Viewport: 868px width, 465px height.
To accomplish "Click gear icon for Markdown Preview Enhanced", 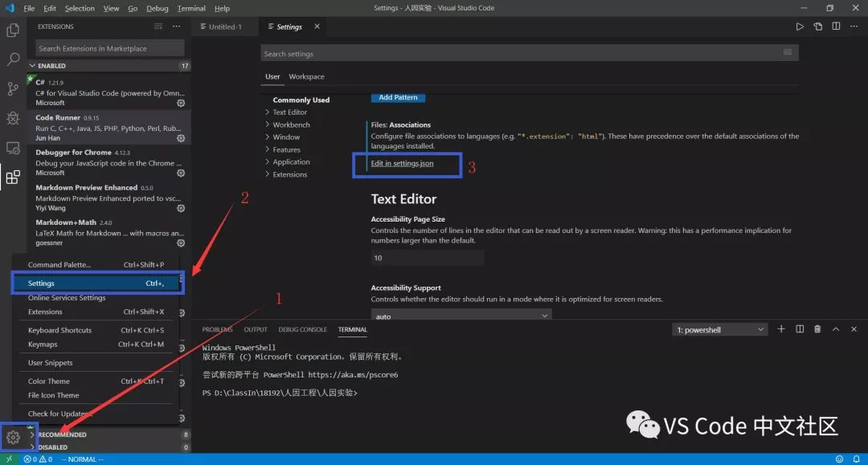I will [x=181, y=209].
